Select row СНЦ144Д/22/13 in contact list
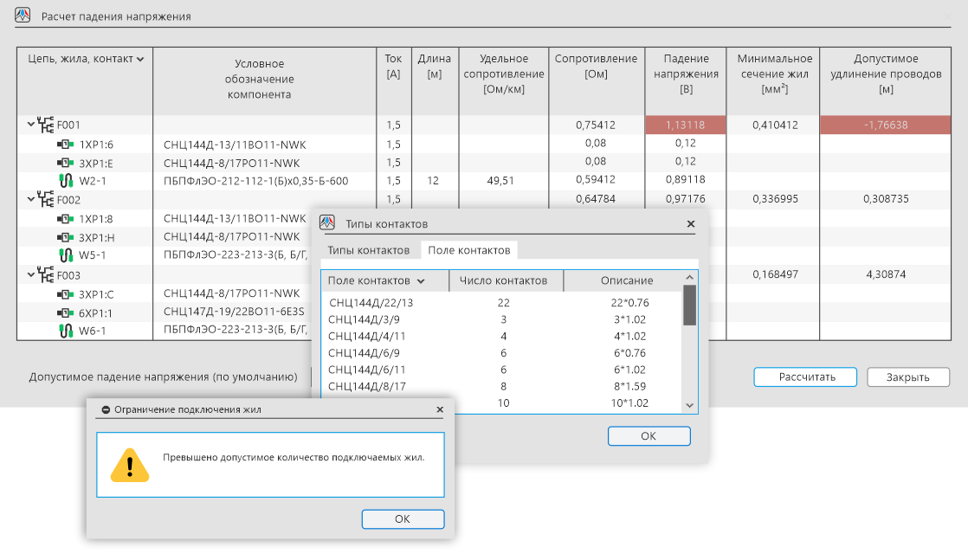The image size is (968, 560). coord(371,303)
